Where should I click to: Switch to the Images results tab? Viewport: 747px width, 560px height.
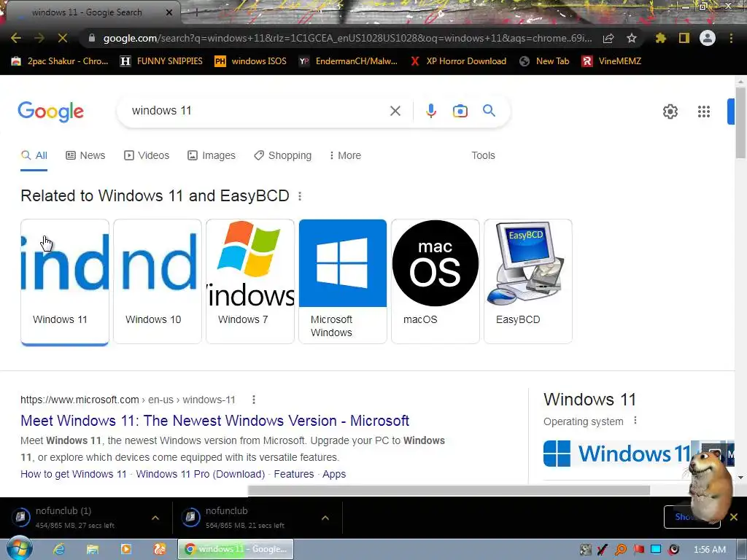click(x=211, y=155)
